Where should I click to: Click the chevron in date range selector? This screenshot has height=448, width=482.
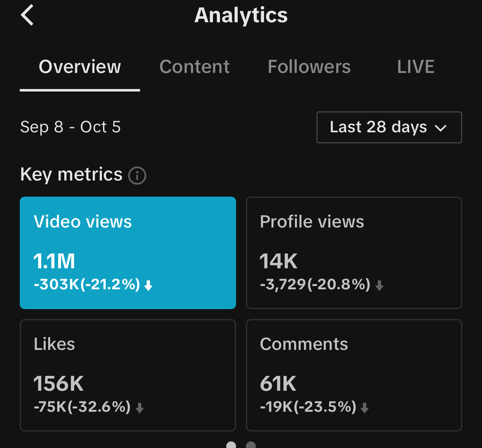pos(441,128)
